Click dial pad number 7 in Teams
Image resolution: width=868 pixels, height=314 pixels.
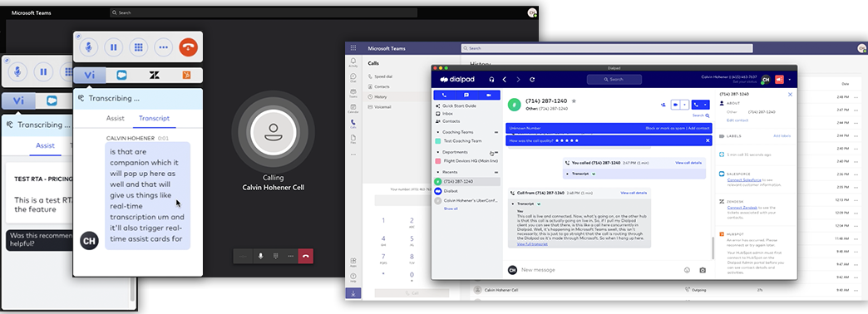coord(383,258)
